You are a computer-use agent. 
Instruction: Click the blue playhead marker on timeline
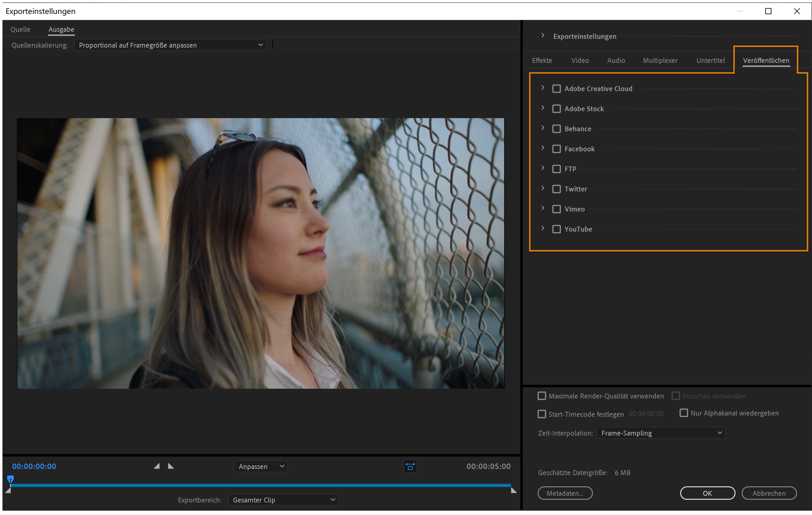(x=10, y=479)
